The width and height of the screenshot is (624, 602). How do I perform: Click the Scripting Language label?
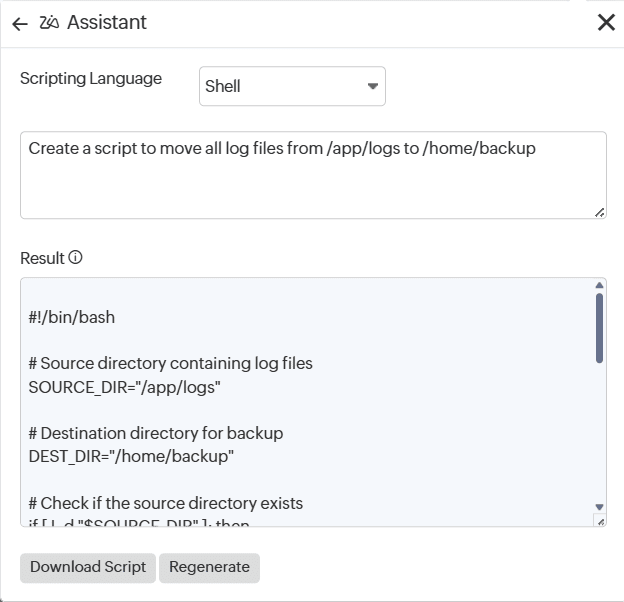point(91,79)
